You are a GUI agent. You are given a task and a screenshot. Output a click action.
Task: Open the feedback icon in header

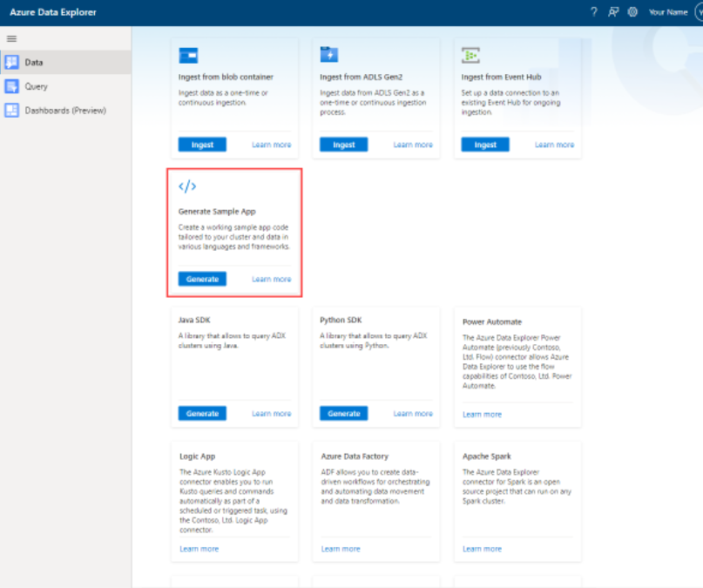(613, 12)
